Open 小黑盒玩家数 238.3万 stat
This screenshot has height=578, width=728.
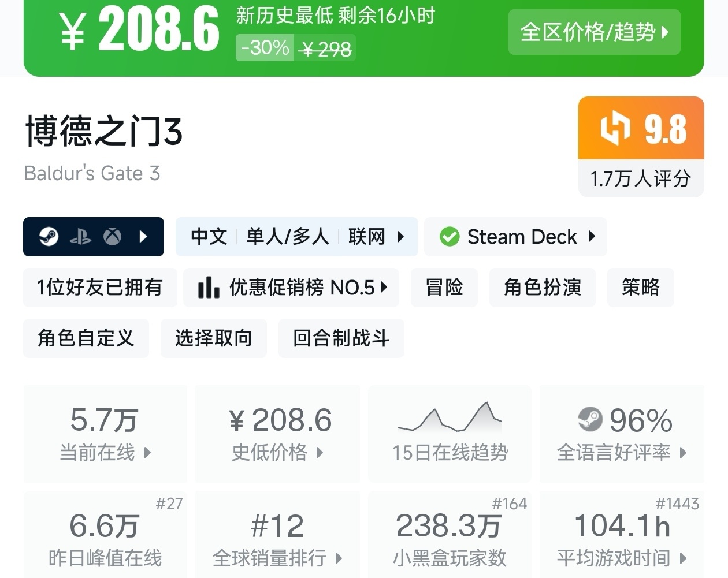click(x=450, y=534)
